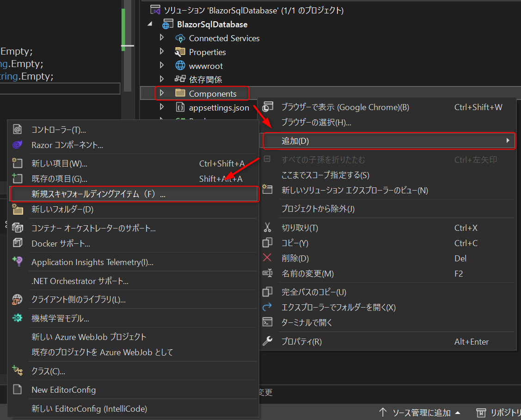This screenshot has height=420, width=521.
Task: Click the Razor component purple icon
Action: click(18, 145)
